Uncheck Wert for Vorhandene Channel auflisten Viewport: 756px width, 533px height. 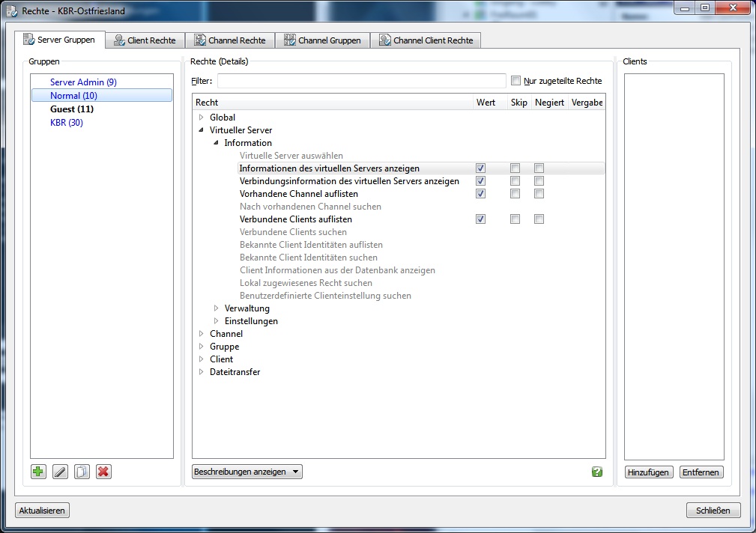click(x=480, y=194)
